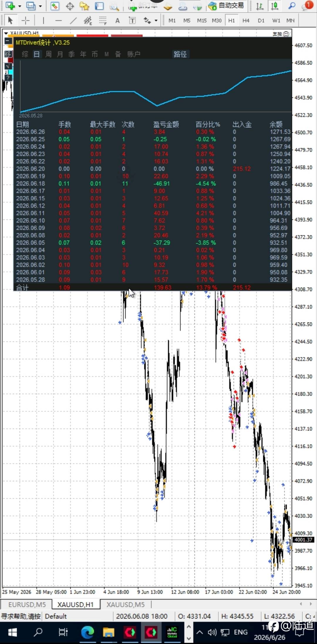Switch to M5 timeframe
This screenshot has width=317, height=644.
(x=187, y=21)
